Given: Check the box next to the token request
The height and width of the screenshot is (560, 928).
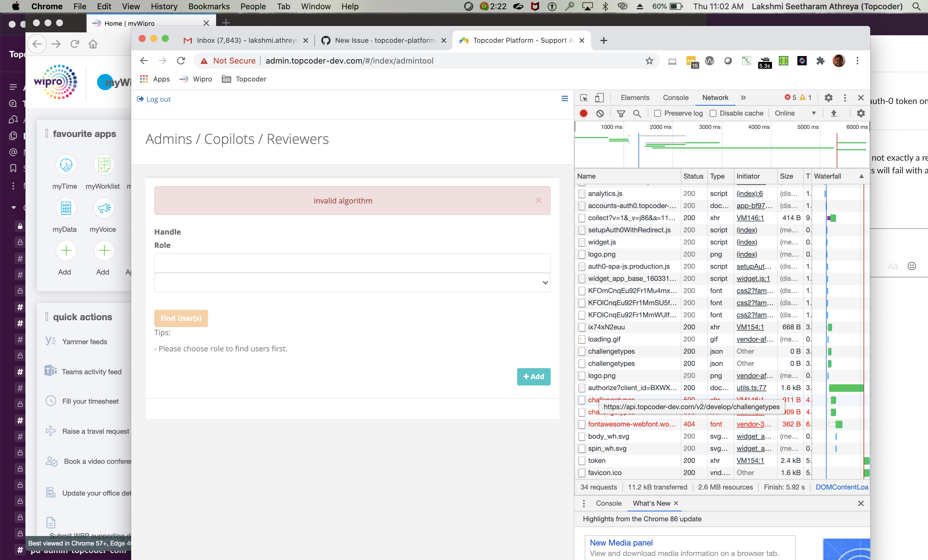Looking at the screenshot, I should point(582,461).
